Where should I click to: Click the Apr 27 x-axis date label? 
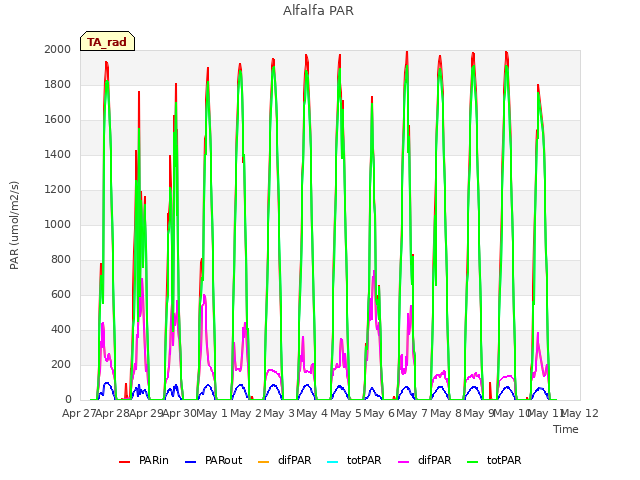[x=79, y=413]
